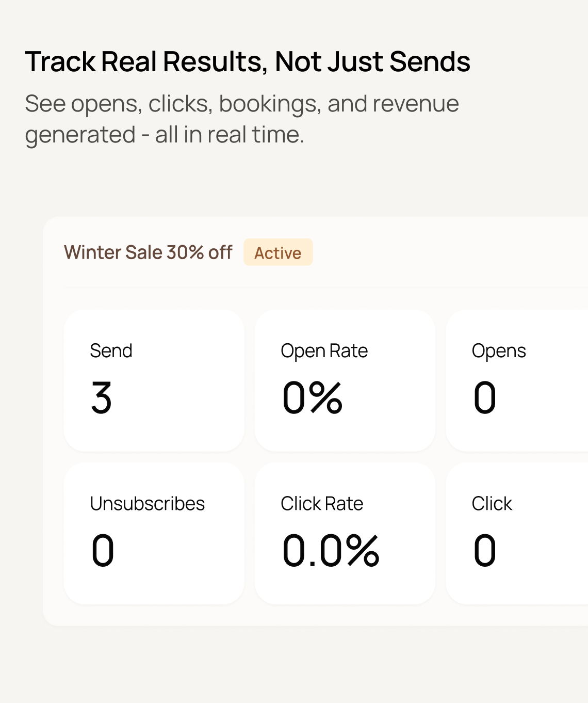This screenshot has width=588, height=703.
Task: Click the Unsubscribes stat card
Action: point(154,533)
